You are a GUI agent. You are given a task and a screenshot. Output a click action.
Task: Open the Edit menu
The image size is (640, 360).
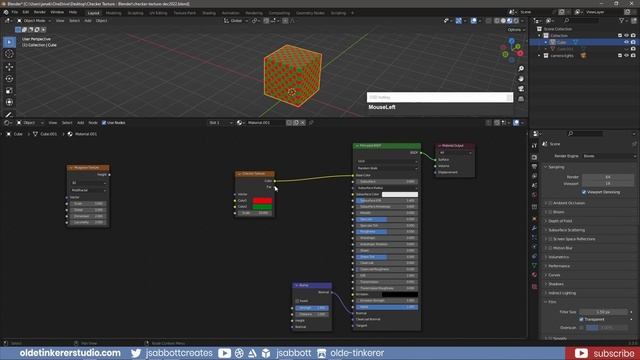26,13
